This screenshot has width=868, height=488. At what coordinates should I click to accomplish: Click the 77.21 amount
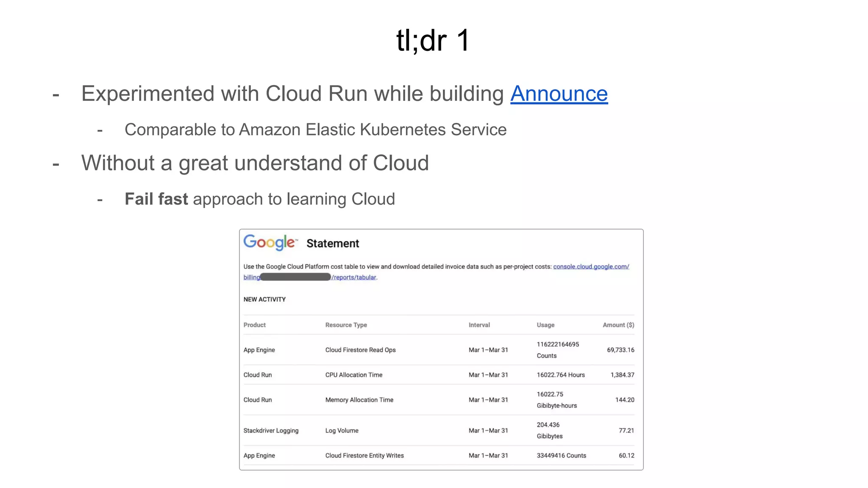[626, 431]
